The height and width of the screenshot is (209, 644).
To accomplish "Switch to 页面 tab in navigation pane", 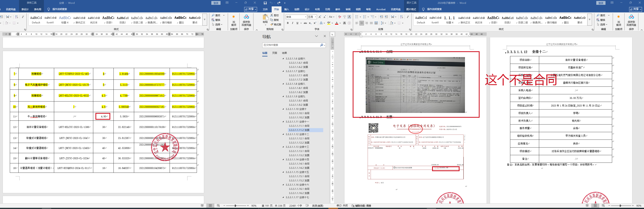I will pos(274,53).
